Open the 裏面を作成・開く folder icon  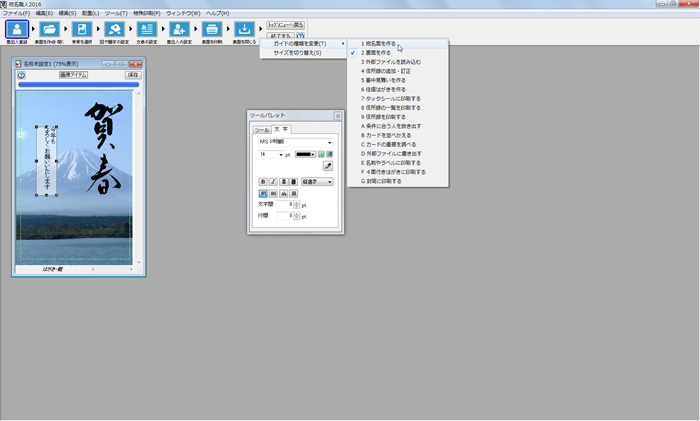(x=49, y=30)
